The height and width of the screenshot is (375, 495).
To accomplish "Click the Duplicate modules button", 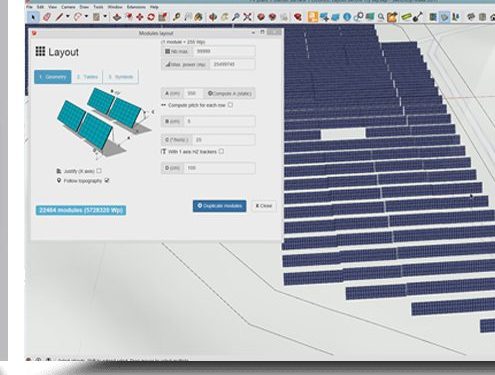I will 219,206.
